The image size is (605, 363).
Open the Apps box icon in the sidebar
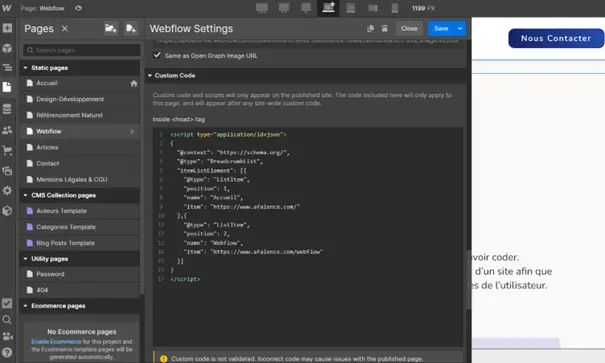pyautogui.click(x=7, y=211)
